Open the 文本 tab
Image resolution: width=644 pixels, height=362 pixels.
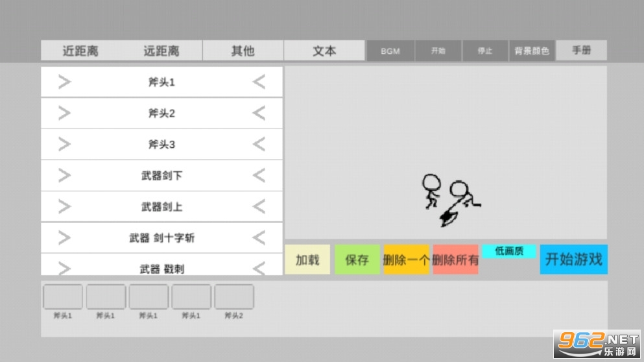click(324, 51)
